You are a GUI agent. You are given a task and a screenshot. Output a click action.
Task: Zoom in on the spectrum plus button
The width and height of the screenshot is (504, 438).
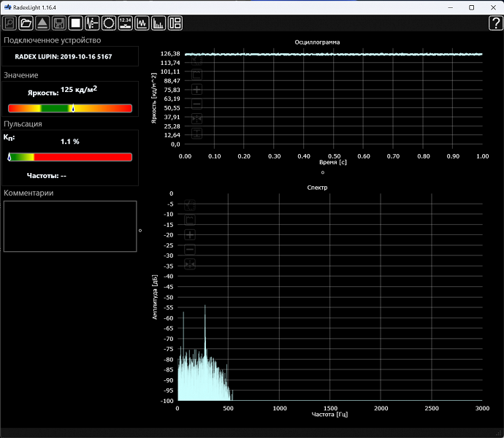190,234
